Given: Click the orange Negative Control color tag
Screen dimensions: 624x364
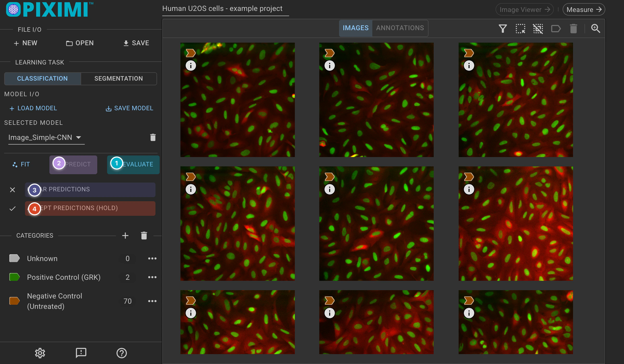Looking at the screenshot, I should click(14, 301).
